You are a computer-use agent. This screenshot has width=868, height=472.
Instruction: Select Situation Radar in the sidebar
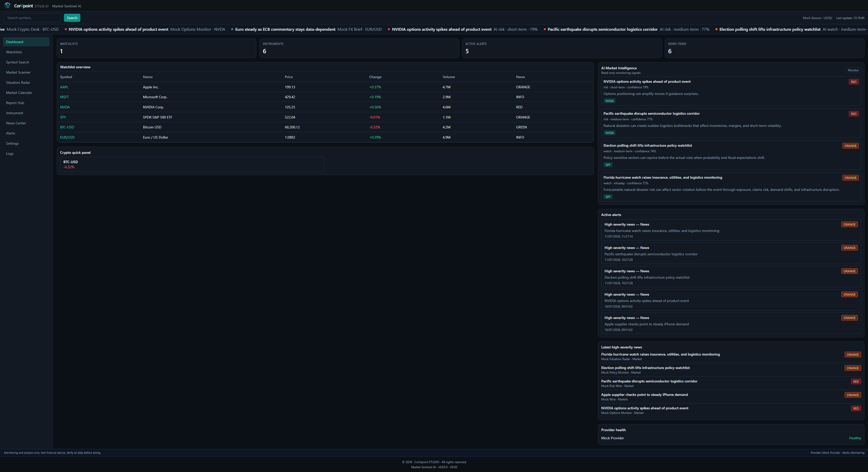click(x=26, y=82)
